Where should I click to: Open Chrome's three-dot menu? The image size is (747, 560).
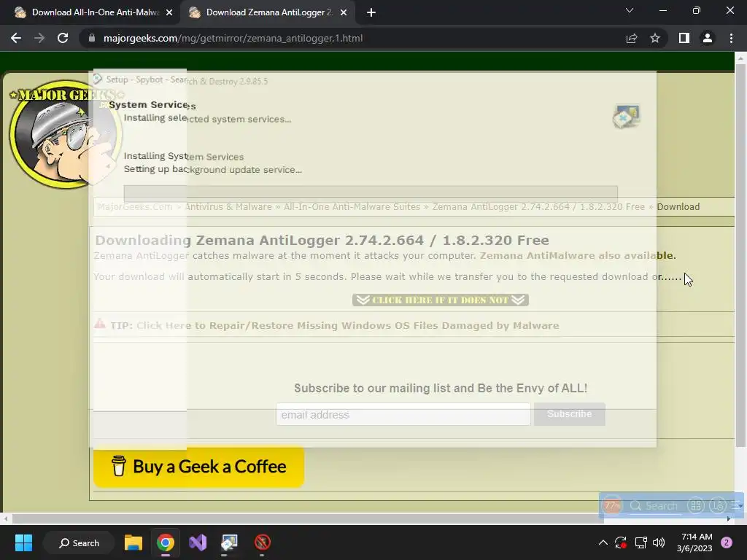point(731,38)
